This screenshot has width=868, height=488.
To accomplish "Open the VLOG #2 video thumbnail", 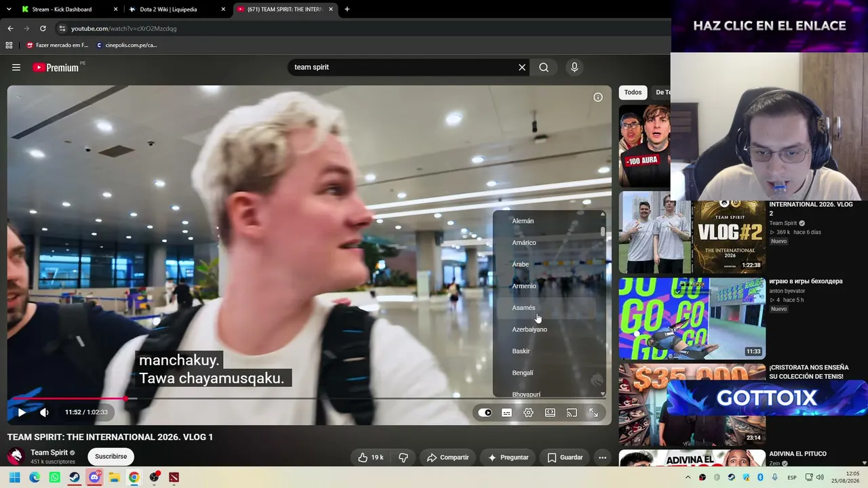I will (692, 232).
